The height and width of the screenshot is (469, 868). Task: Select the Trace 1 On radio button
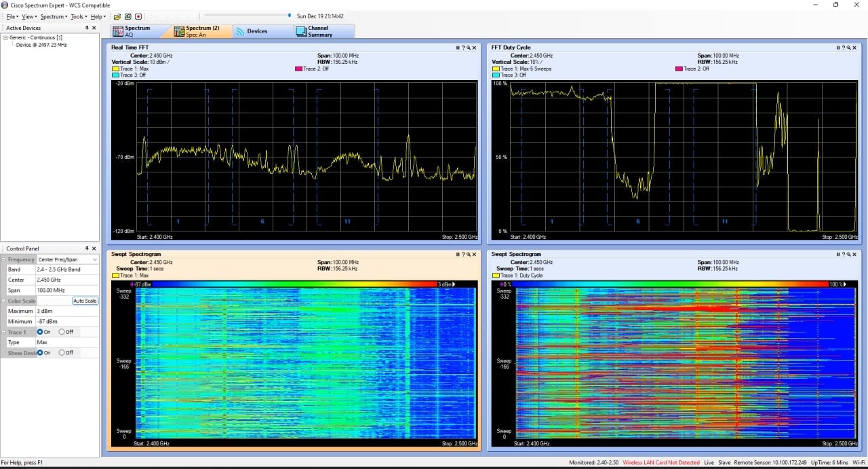pyautogui.click(x=43, y=332)
